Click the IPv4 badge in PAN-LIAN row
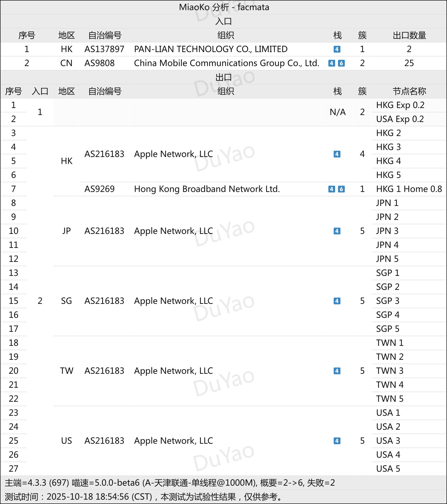 337,49
